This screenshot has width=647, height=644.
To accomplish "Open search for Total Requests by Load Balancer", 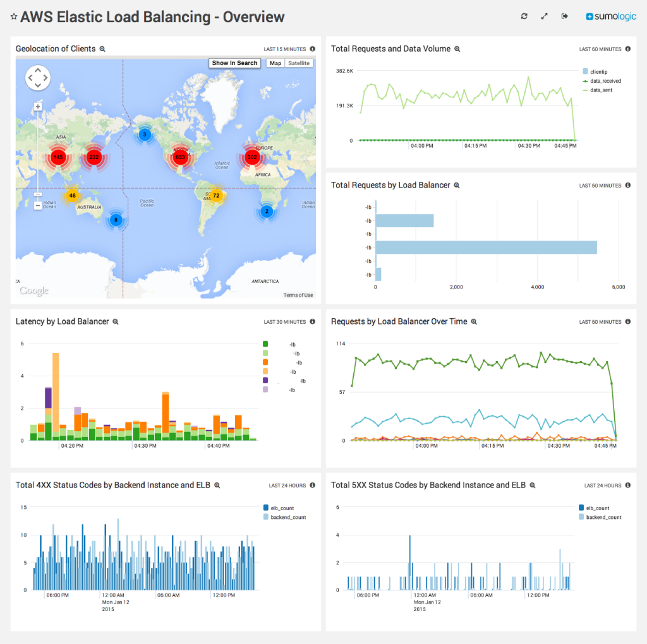I will [457, 186].
